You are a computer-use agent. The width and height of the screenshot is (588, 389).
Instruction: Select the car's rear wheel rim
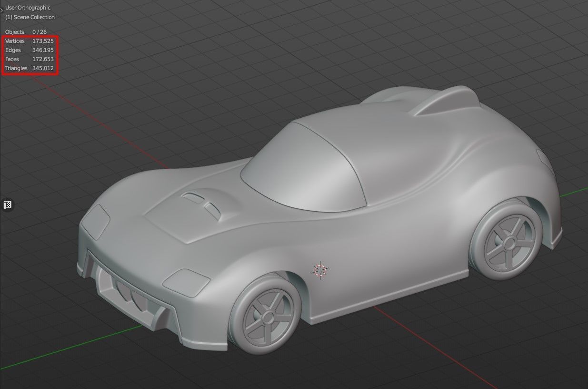click(509, 244)
